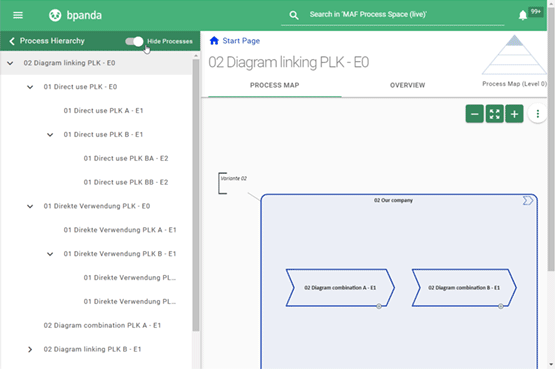Switch to the PROCESS MAP tab
This screenshot has width=555, height=369.
click(275, 85)
